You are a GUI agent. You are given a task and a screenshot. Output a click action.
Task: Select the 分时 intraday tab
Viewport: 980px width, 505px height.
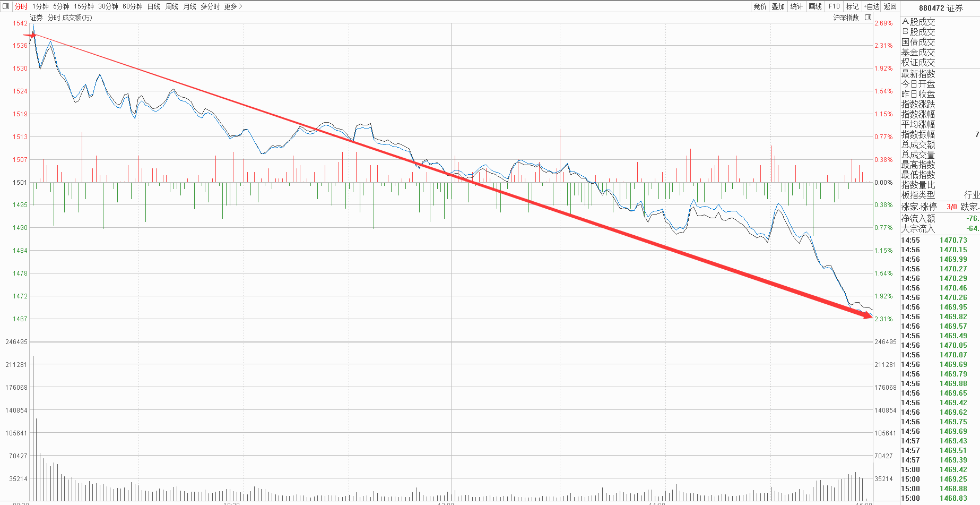point(21,6)
